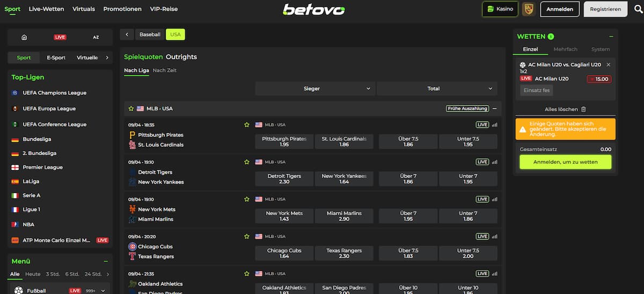Viewport: 644px width, 294px height.
Task: Click the golden lion VIP badge icon
Action: 528,9
